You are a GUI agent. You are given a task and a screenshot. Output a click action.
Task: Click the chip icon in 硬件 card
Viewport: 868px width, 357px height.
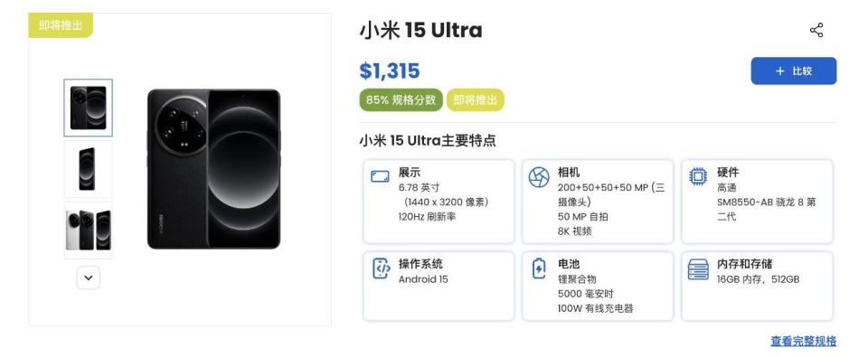(698, 177)
